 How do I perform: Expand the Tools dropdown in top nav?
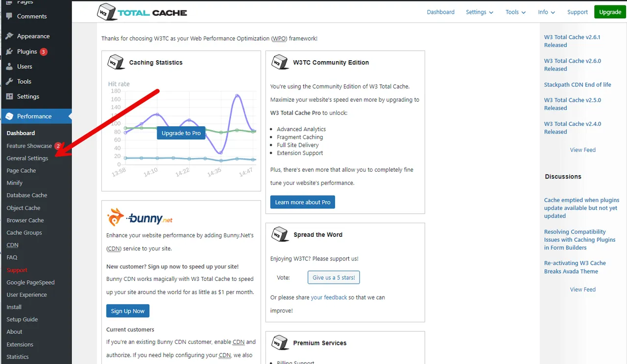[x=516, y=12]
